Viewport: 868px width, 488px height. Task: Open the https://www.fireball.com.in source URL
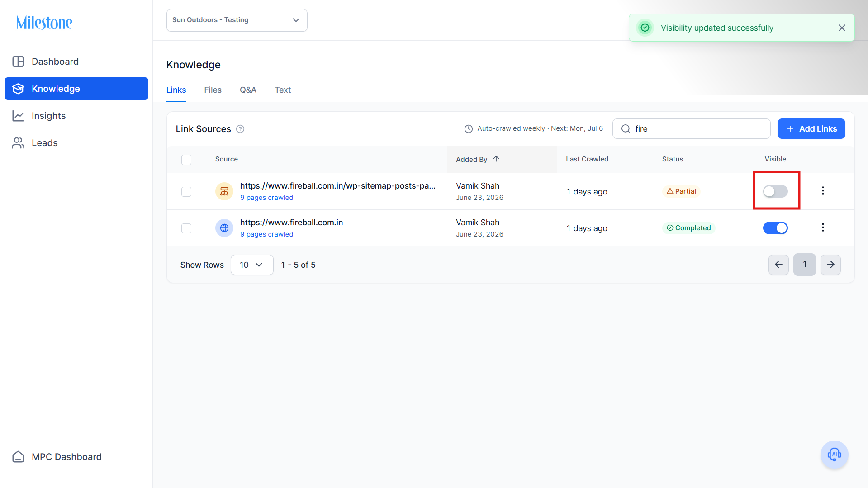(291, 223)
